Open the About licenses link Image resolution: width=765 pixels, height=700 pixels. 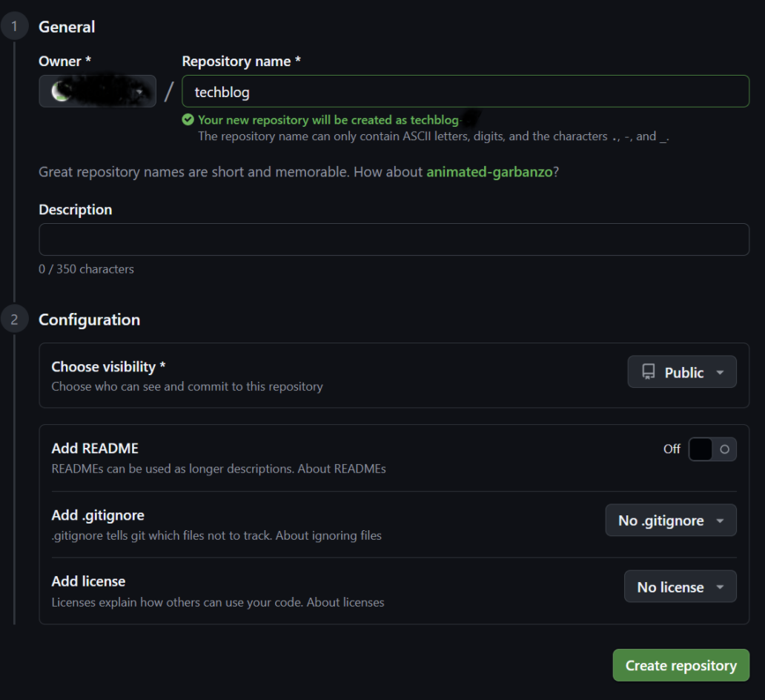(x=345, y=602)
